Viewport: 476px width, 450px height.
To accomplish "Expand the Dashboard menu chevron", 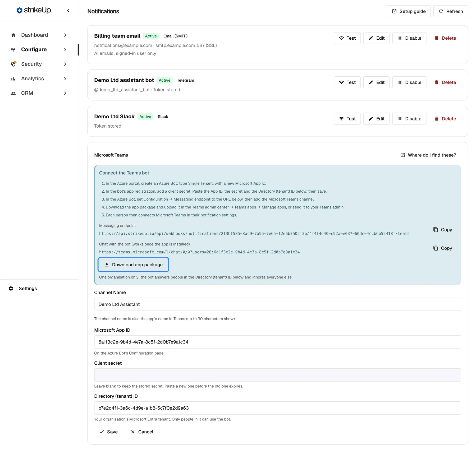I will [x=65, y=35].
